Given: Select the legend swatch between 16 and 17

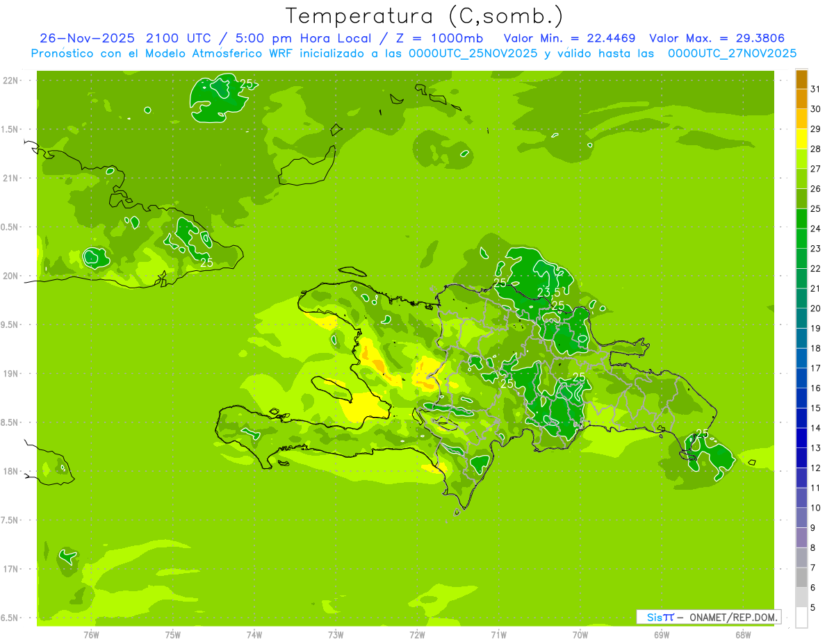Looking at the screenshot, I should tap(801, 378).
